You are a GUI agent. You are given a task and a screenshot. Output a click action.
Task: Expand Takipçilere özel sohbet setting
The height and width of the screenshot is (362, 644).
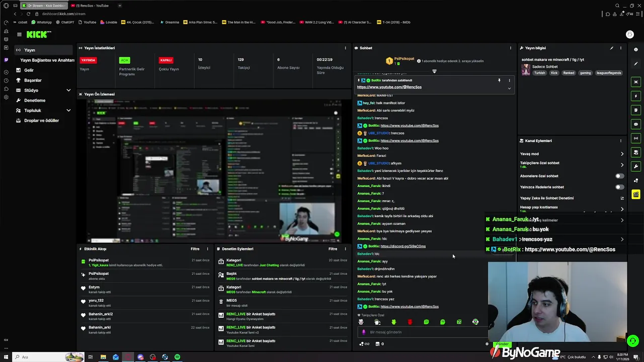(572, 164)
